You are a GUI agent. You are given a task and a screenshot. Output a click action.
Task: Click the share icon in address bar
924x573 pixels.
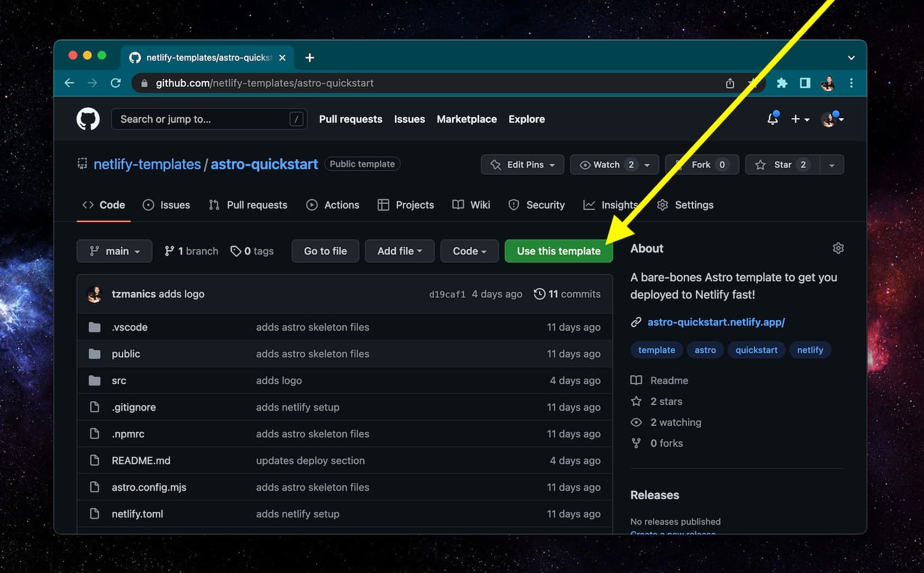pyautogui.click(x=730, y=83)
